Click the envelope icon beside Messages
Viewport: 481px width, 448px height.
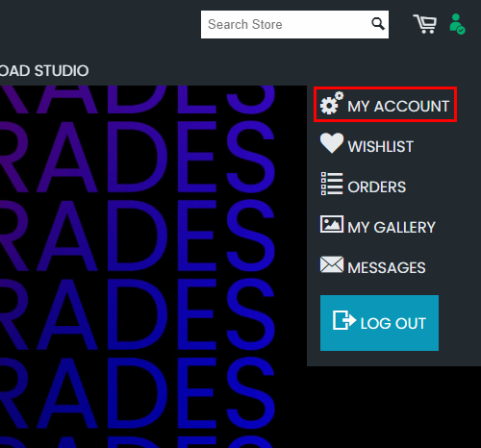click(x=332, y=264)
